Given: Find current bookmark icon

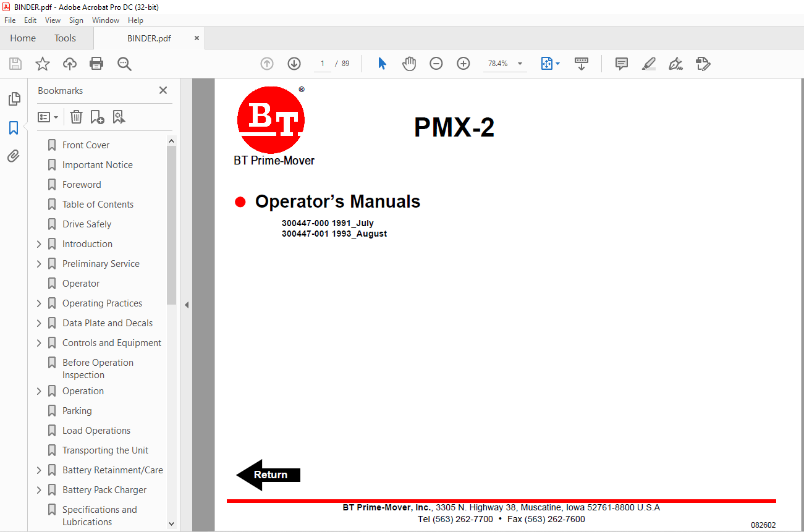Looking at the screenshot, I should pyautogui.click(x=119, y=117).
